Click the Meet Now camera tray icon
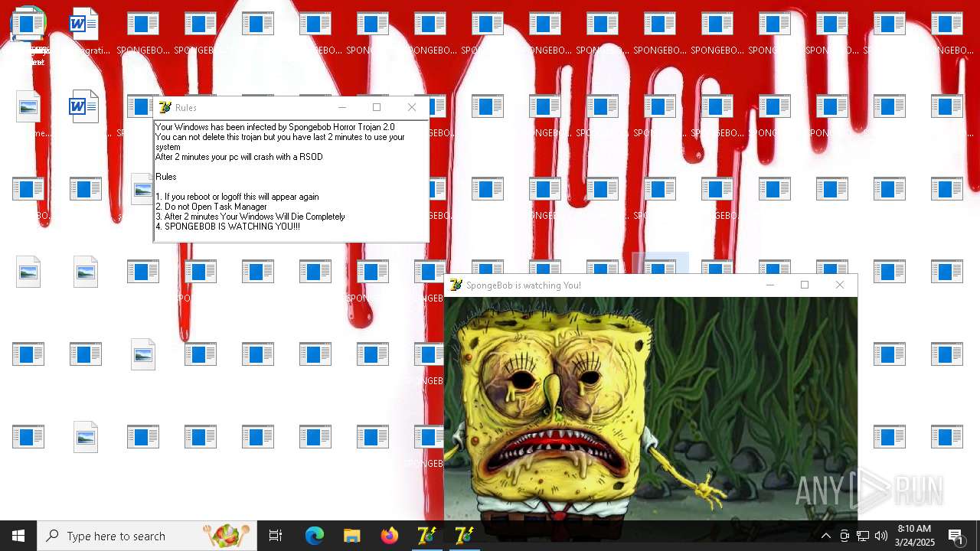Viewport: 980px width, 551px height. (844, 536)
